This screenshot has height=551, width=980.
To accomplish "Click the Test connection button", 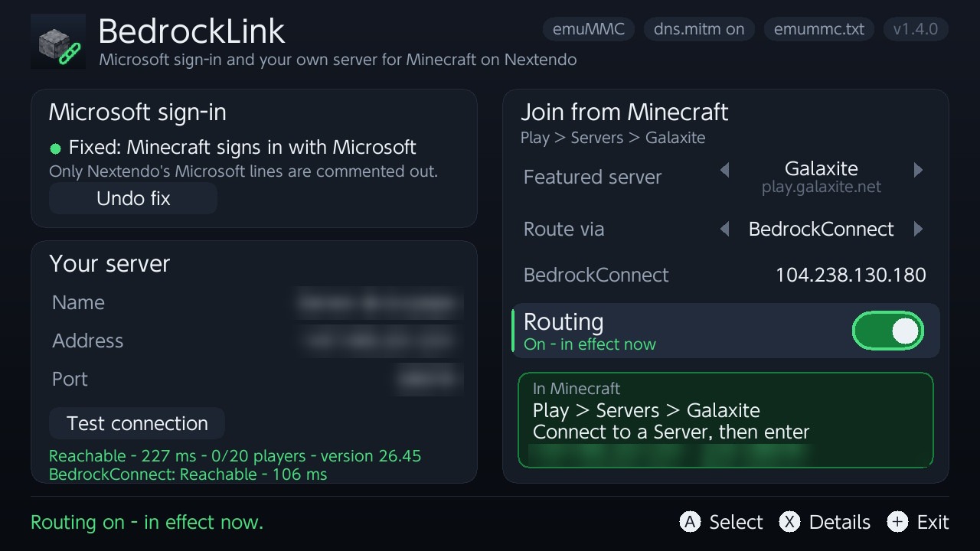I will (137, 423).
